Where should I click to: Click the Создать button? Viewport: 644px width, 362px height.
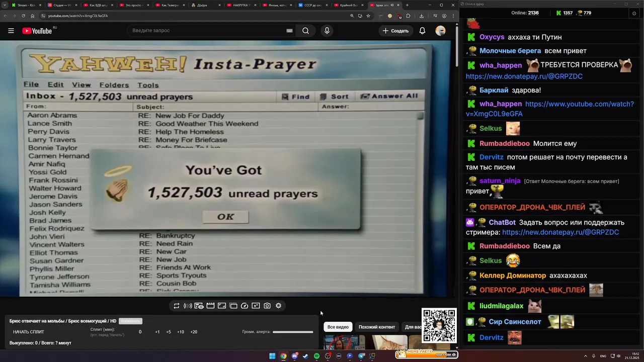click(x=395, y=31)
